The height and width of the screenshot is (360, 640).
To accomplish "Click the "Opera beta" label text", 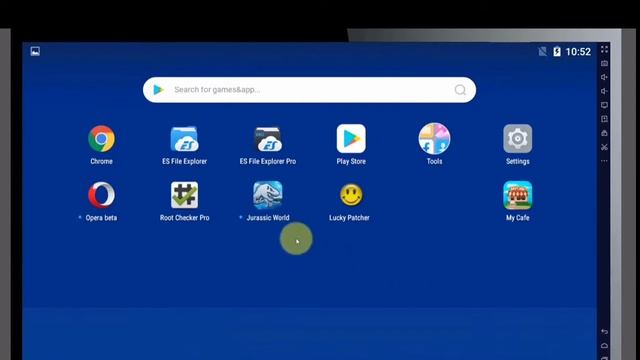I will [101, 218].
